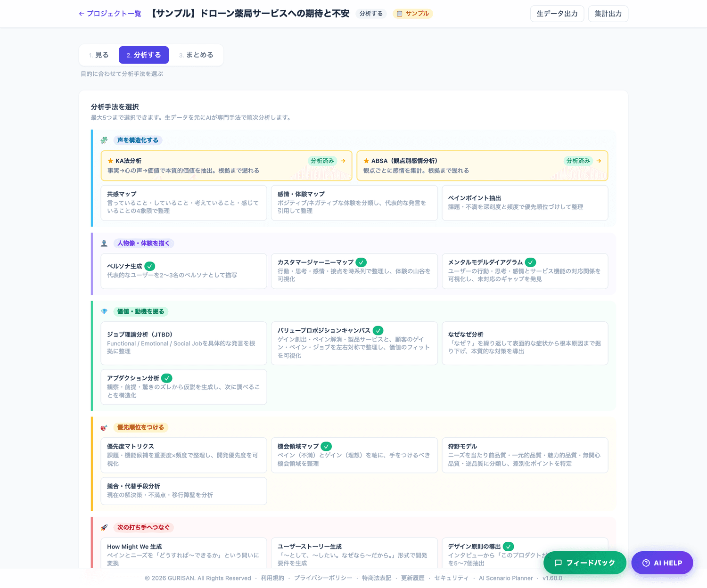Go back via プロジェクト一覧 link

pos(110,14)
